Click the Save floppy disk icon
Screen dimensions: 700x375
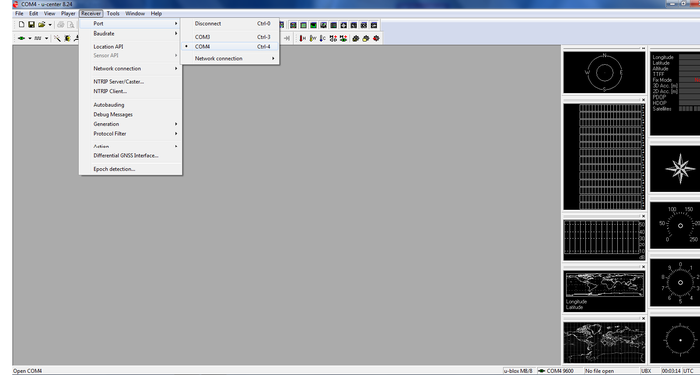coord(31,25)
